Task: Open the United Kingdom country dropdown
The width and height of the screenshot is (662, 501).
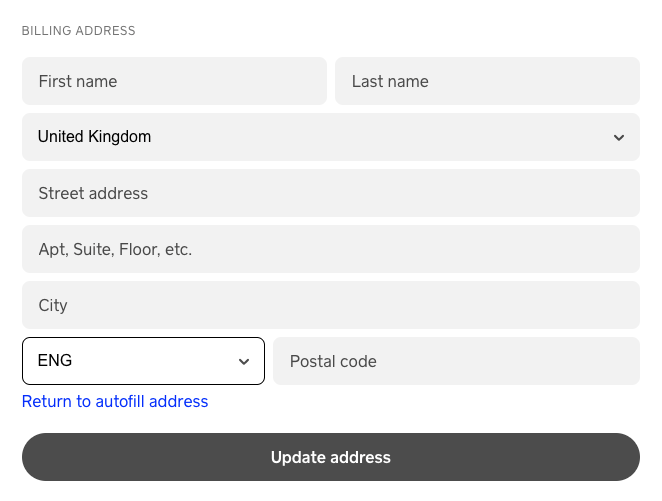Action: tap(330, 137)
